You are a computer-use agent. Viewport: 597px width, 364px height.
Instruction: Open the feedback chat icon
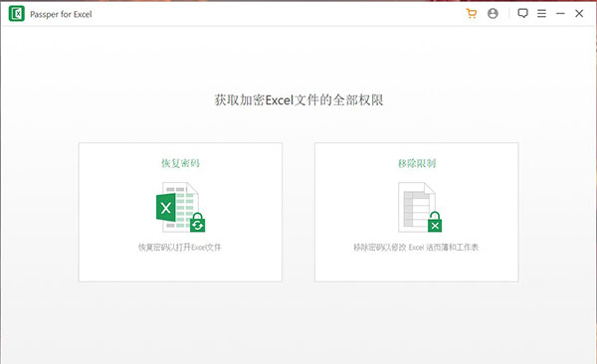pyautogui.click(x=522, y=13)
